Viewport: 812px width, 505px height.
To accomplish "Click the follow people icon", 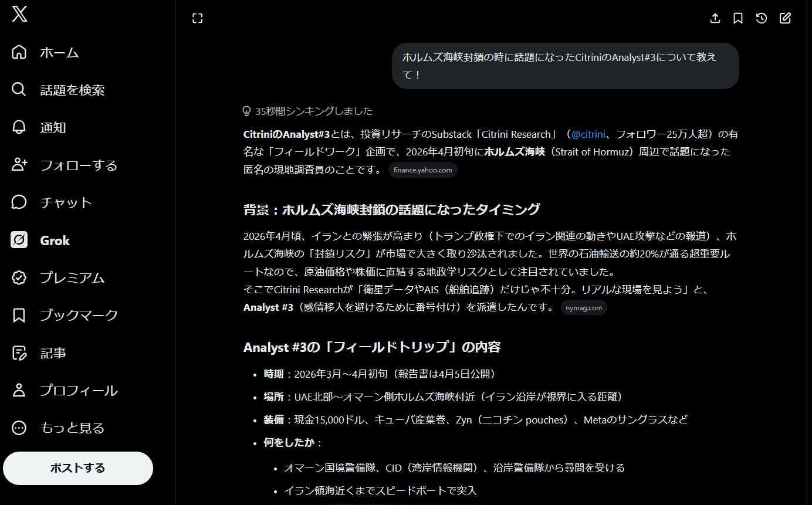I will 19,165.
